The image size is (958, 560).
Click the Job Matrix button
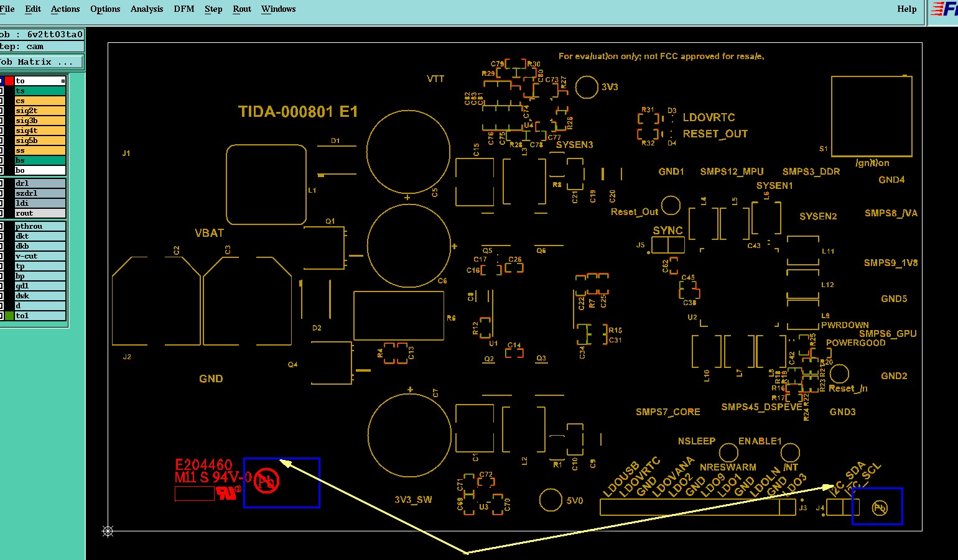coord(42,62)
